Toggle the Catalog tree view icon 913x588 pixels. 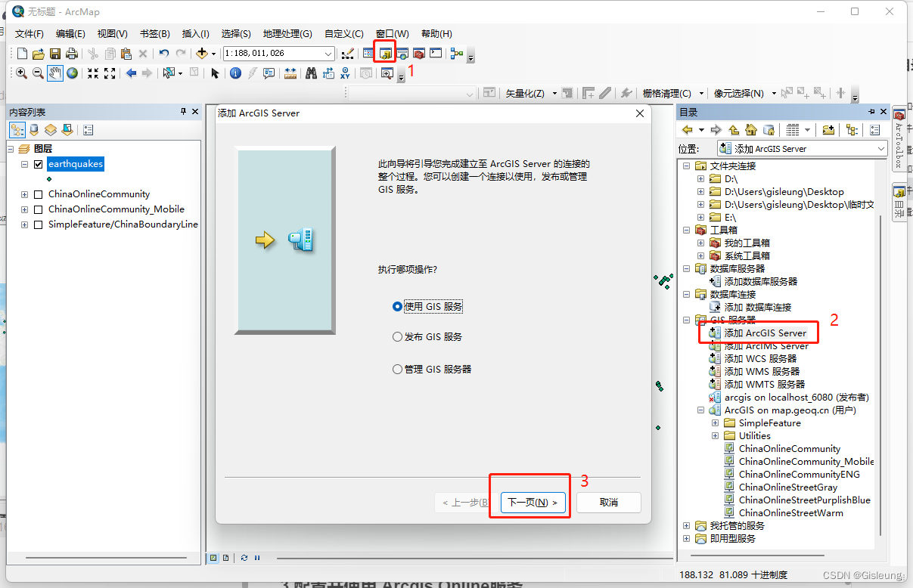852,130
